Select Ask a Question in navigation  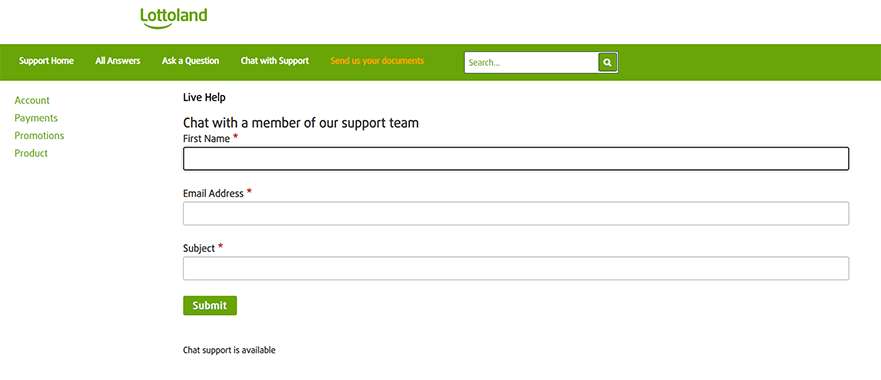(x=190, y=61)
